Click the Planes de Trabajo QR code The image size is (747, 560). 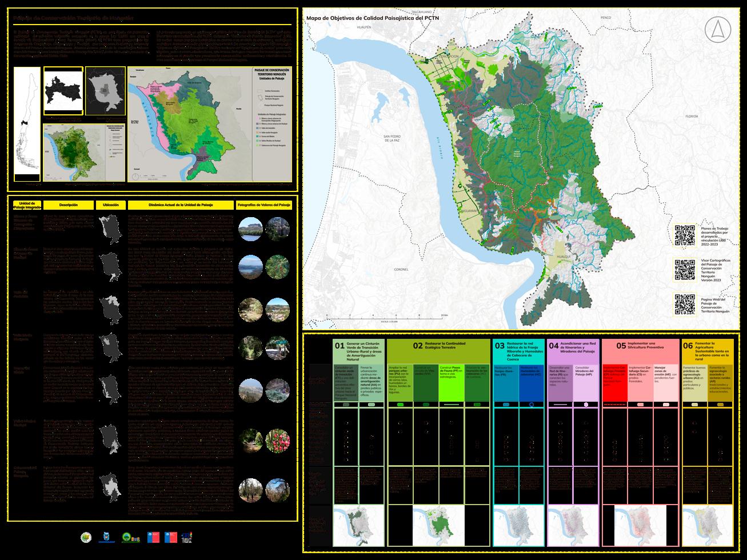click(x=685, y=234)
